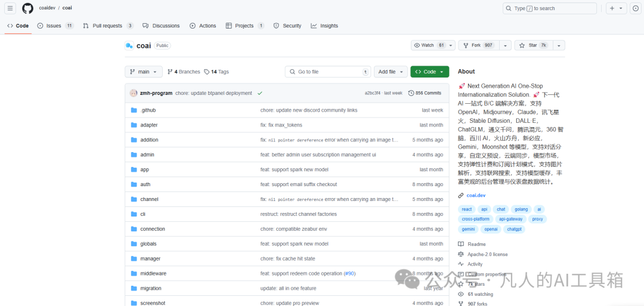Open the coai.dev website link
Viewport: 644px width, 306px height.
coord(476,196)
